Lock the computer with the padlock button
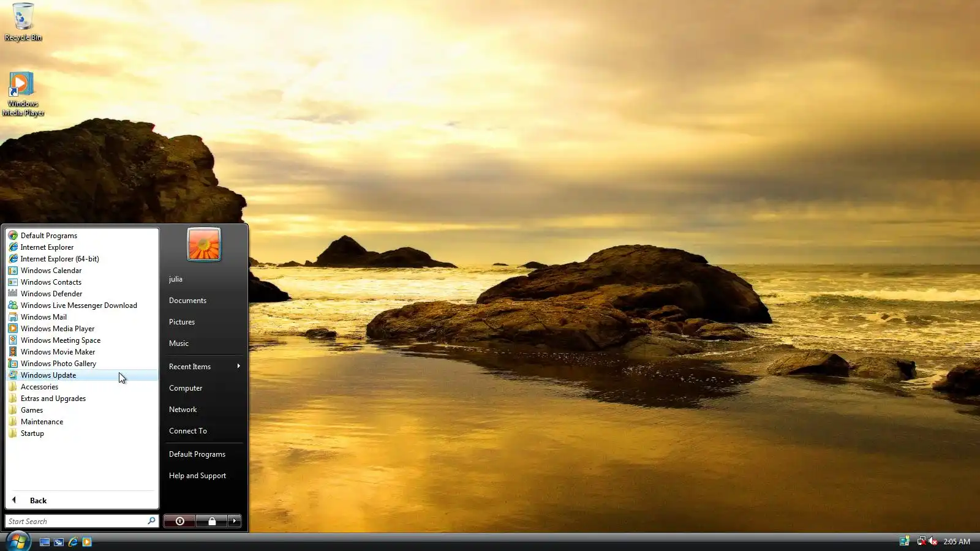The height and width of the screenshot is (551, 980). click(x=212, y=521)
